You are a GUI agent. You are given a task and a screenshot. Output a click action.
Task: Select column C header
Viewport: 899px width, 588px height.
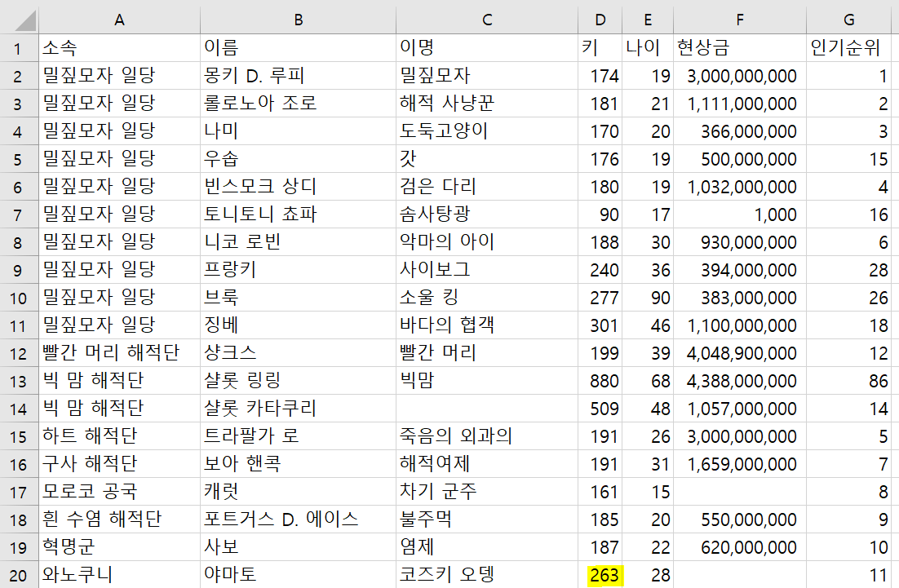487,20
